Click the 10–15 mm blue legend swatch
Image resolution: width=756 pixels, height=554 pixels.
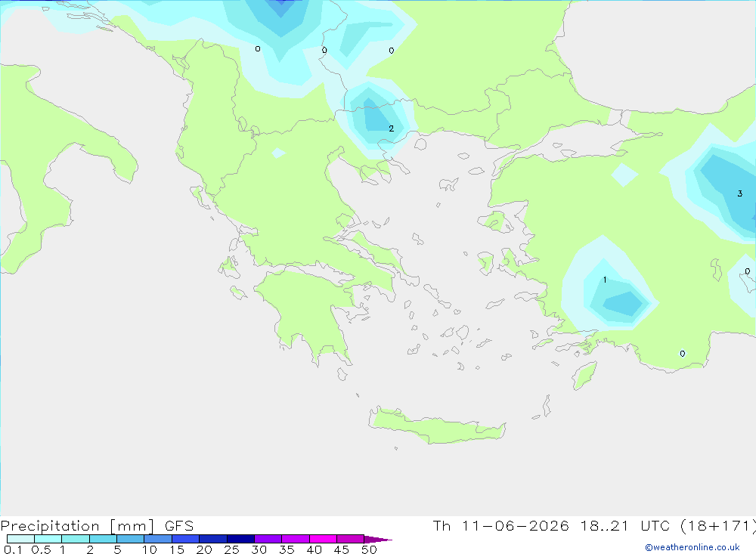[x=158, y=539]
